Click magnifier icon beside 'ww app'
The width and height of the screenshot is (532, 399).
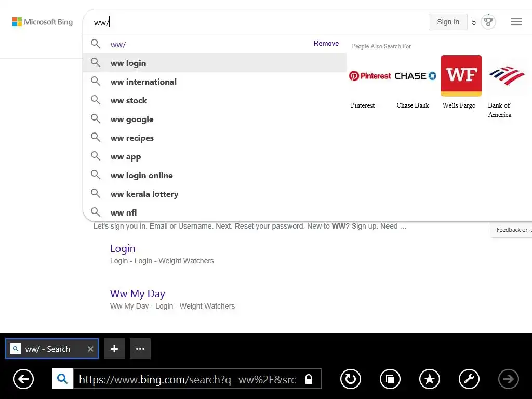tap(96, 156)
